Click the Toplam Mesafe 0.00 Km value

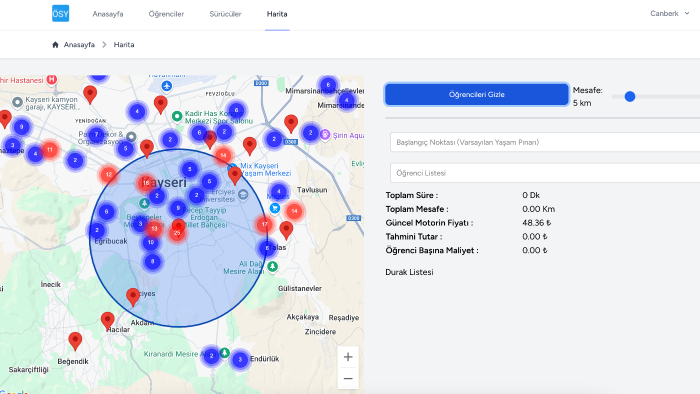click(539, 209)
